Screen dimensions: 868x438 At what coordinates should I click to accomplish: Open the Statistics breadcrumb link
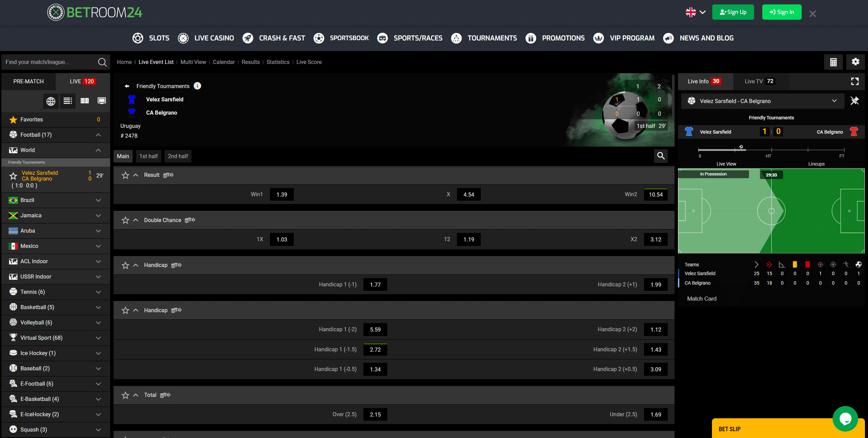278,62
